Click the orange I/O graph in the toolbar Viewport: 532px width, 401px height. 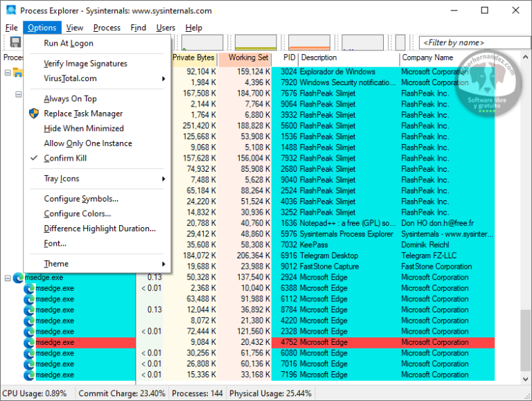pos(309,42)
